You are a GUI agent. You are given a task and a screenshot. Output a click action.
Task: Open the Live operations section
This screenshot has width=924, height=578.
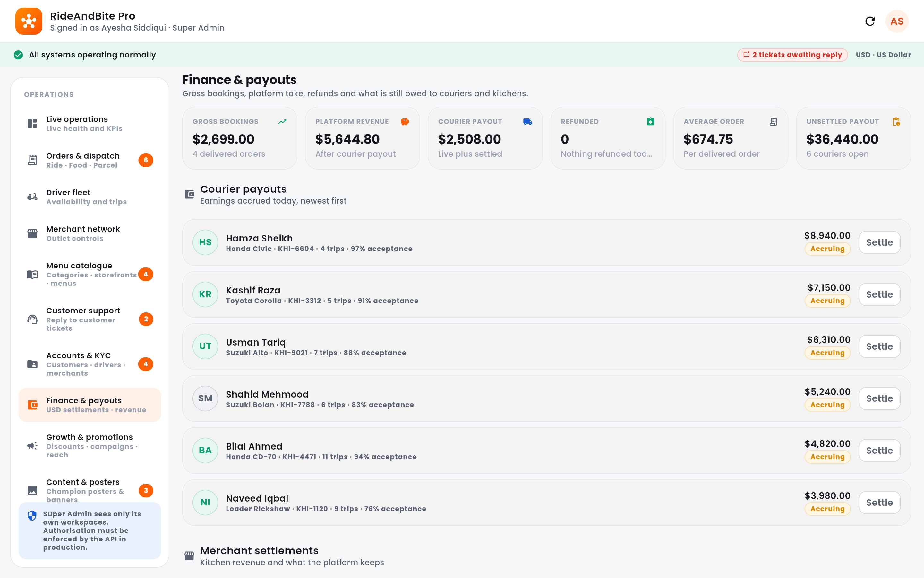pyautogui.click(x=90, y=124)
